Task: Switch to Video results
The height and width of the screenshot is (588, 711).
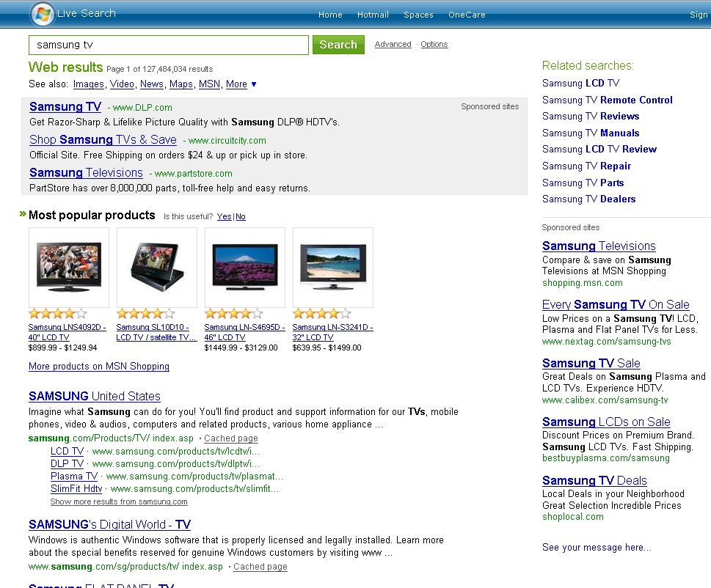Action: [122, 84]
